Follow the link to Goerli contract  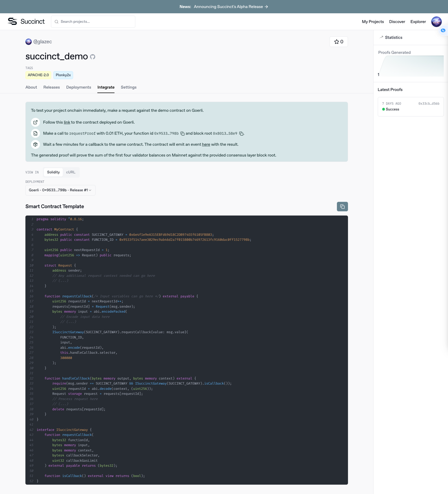coord(67,122)
